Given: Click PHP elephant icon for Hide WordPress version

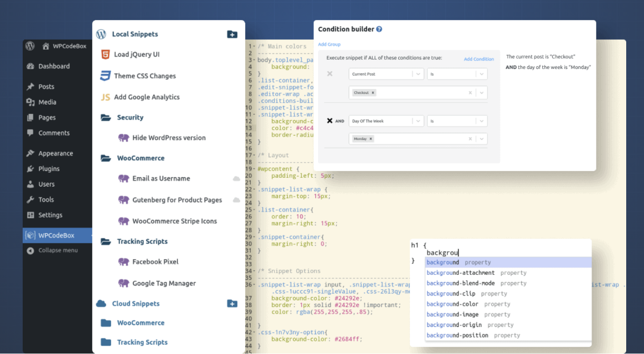Looking at the screenshot, I should (x=124, y=138).
